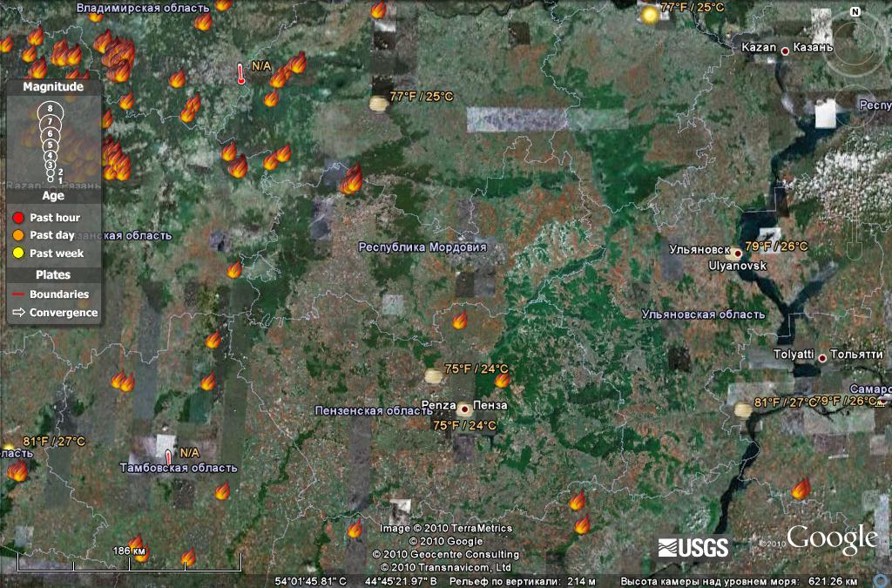The height and width of the screenshot is (588, 892).
Task: Click the orange Past day legend dot
Action: pos(18,235)
